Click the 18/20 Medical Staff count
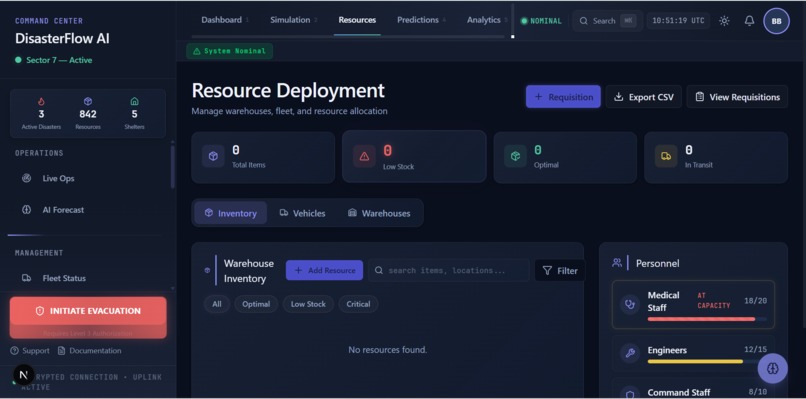Viewport: 806px width, 399px height. 755,300
